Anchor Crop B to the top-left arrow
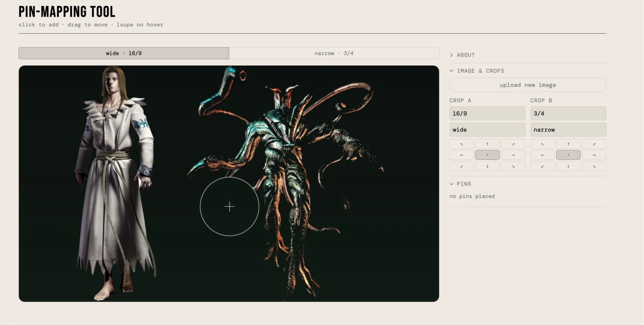Viewport: 644px width, 325px height. 542,144
